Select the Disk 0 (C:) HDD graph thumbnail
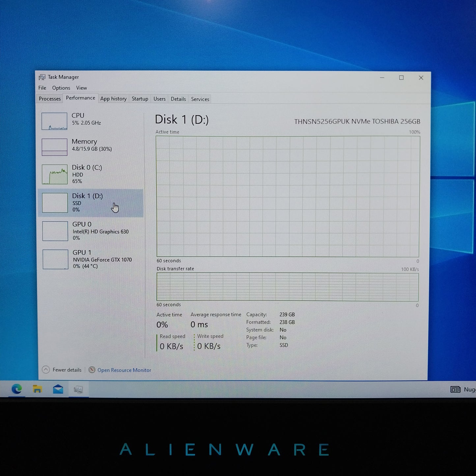The image size is (476, 476). (x=55, y=174)
